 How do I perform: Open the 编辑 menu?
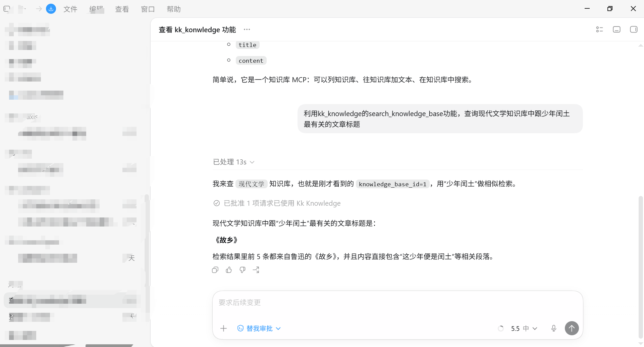pyautogui.click(x=96, y=9)
